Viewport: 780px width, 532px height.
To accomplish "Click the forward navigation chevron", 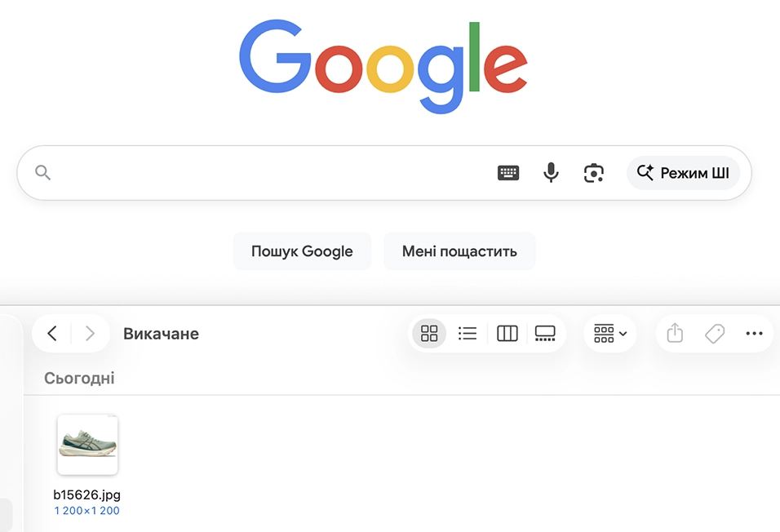I will point(90,334).
